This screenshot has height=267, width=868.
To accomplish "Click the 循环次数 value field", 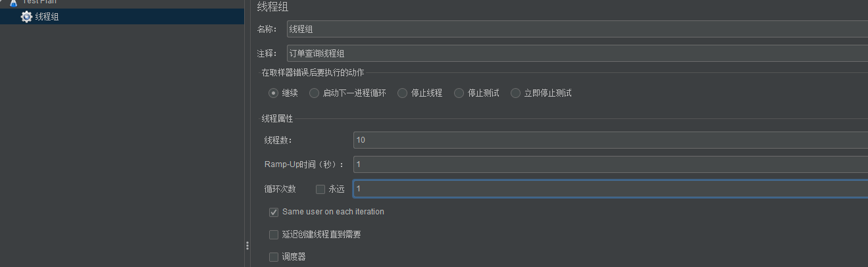I will click(610, 189).
